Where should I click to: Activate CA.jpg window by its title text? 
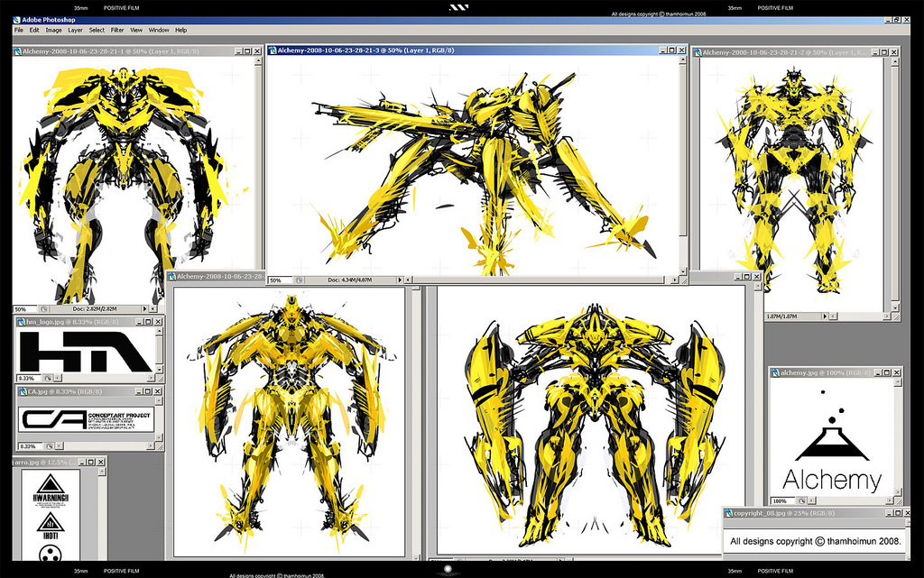tap(65, 391)
